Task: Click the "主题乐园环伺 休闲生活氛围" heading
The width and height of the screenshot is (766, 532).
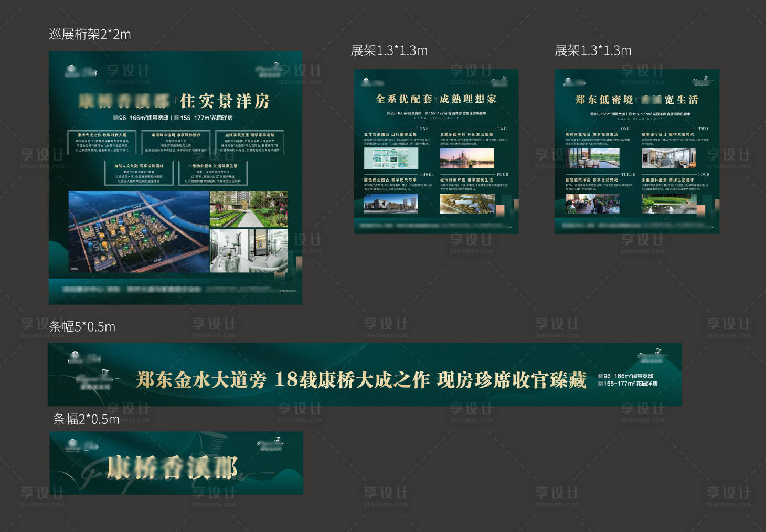Action: (x=466, y=135)
